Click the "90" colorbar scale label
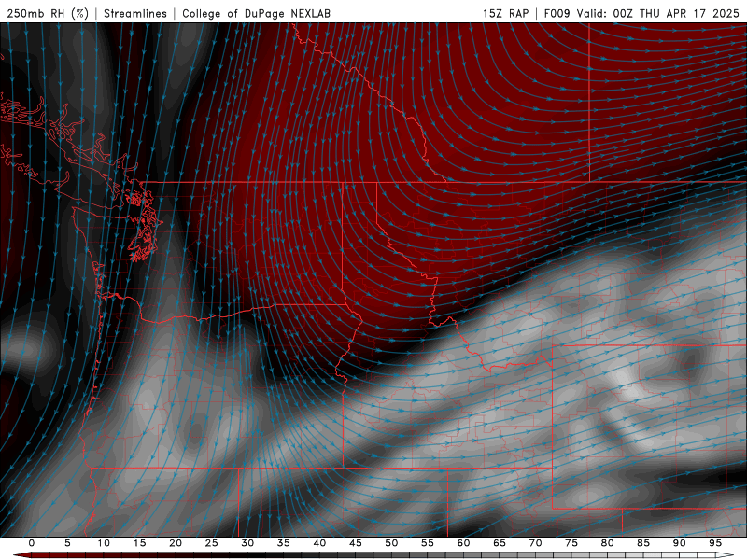This screenshot has width=747, height=560. pyautogui.click(x=680, y=543)
